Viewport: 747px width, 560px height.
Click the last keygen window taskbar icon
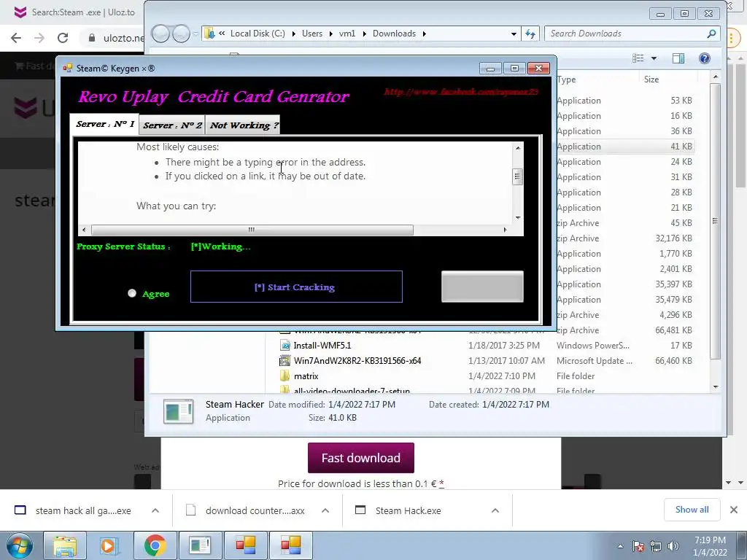coord(290,545)
